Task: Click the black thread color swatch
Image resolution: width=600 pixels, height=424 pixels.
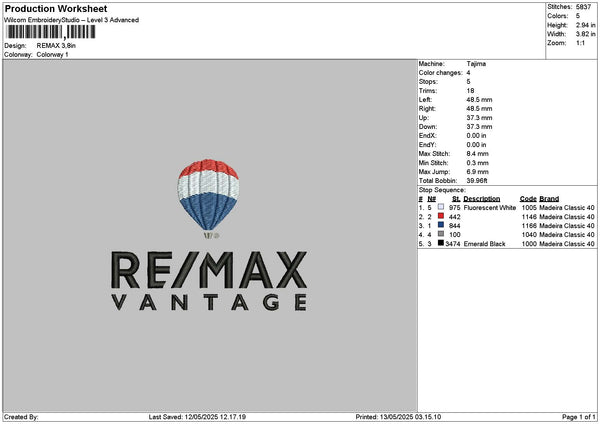Action: tap(441, 243)
